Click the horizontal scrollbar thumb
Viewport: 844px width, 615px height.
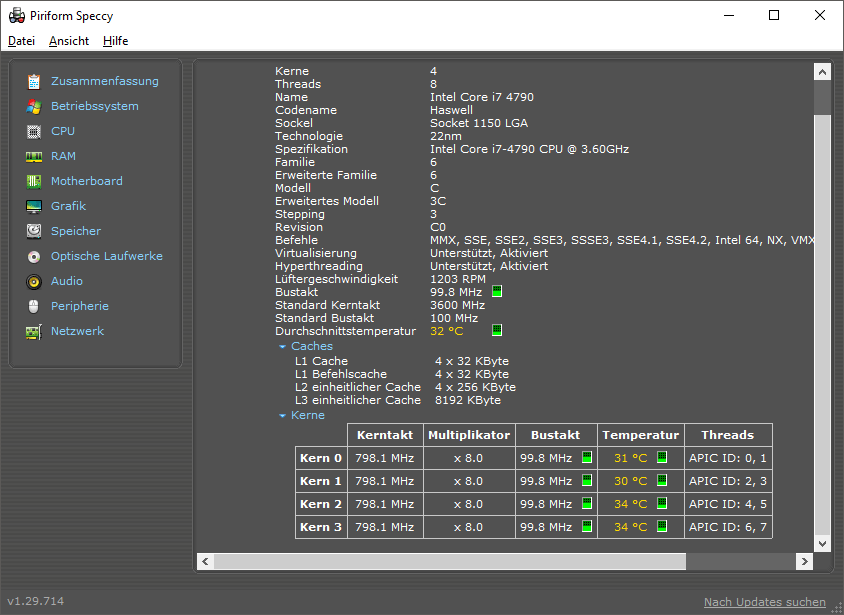click(450, 561)
